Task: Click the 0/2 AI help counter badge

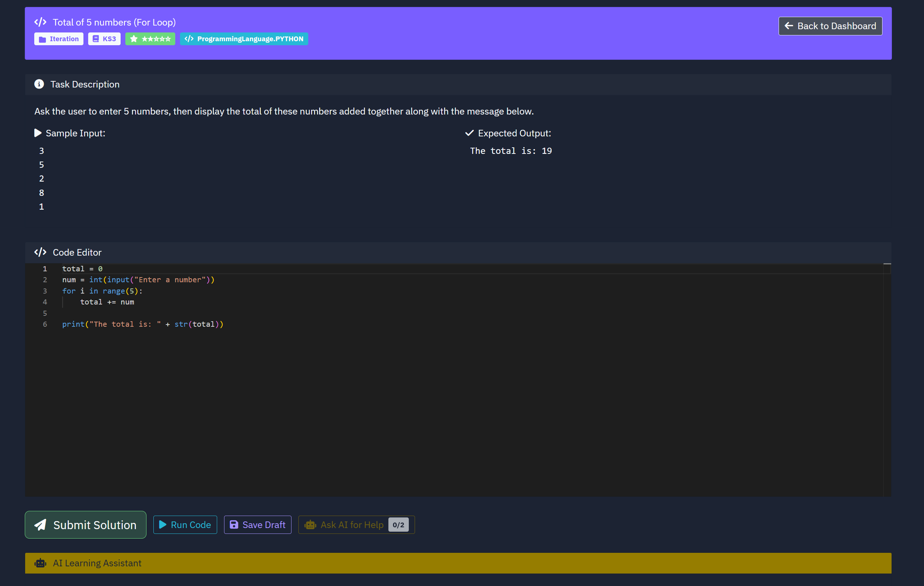Action: click(398, 525)
